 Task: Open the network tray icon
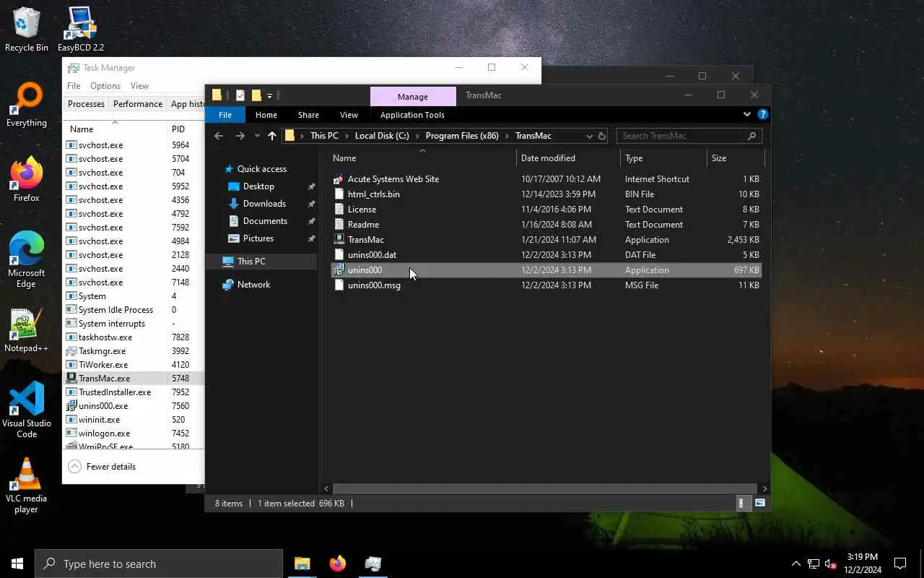coord(814,564)
